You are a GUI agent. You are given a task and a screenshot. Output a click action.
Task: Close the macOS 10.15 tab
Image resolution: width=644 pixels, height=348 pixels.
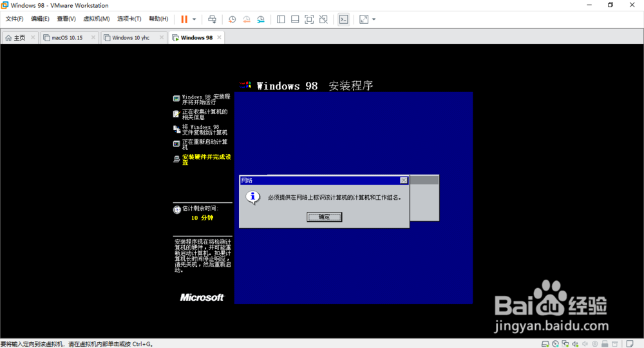93,37
